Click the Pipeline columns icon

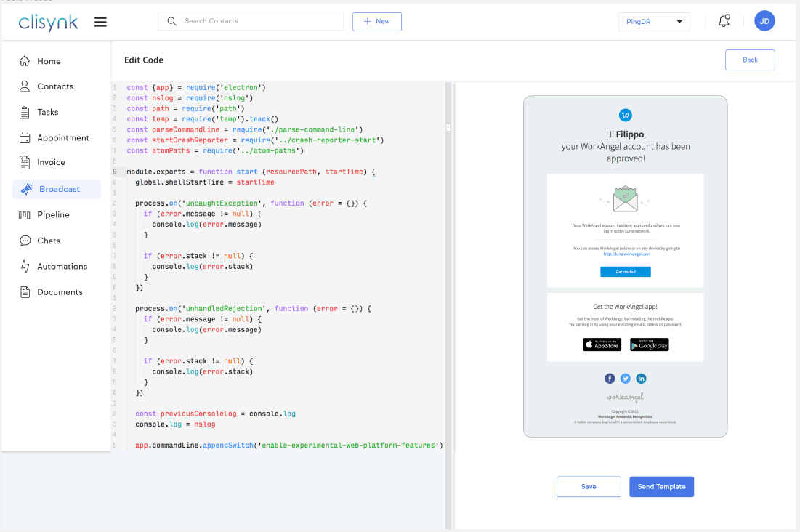(x=25, y=215)
